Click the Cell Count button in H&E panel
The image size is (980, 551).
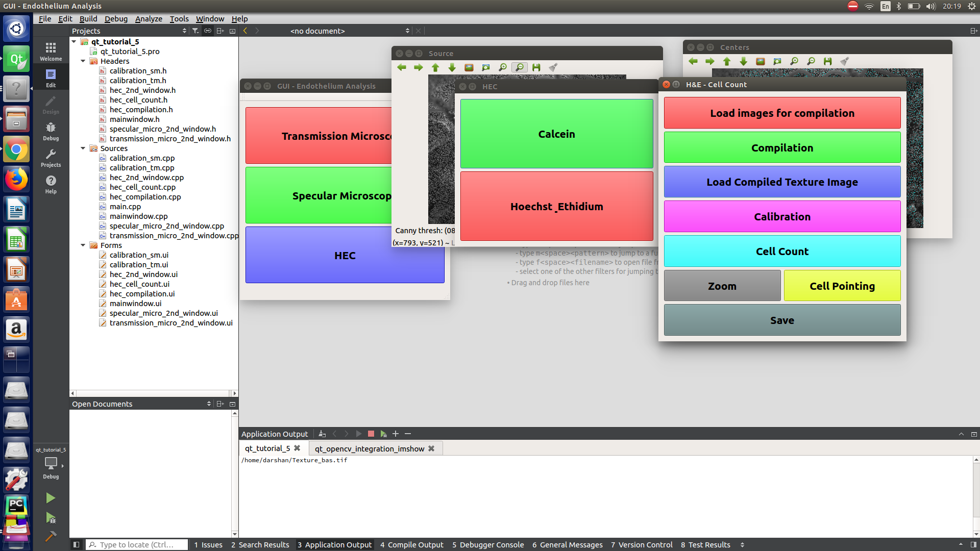tap(782, 251)
